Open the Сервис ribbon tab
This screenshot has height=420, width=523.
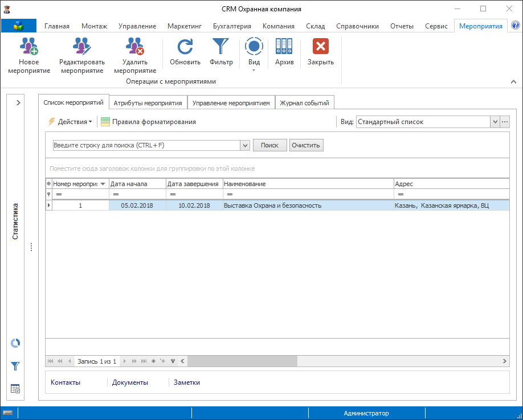click(x=436, y=26)
